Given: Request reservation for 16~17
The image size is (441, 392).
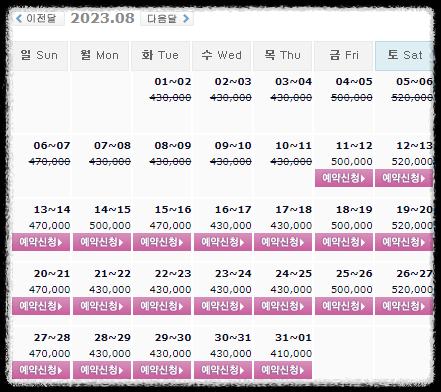Looking at the screenshot, I should 223,242.
